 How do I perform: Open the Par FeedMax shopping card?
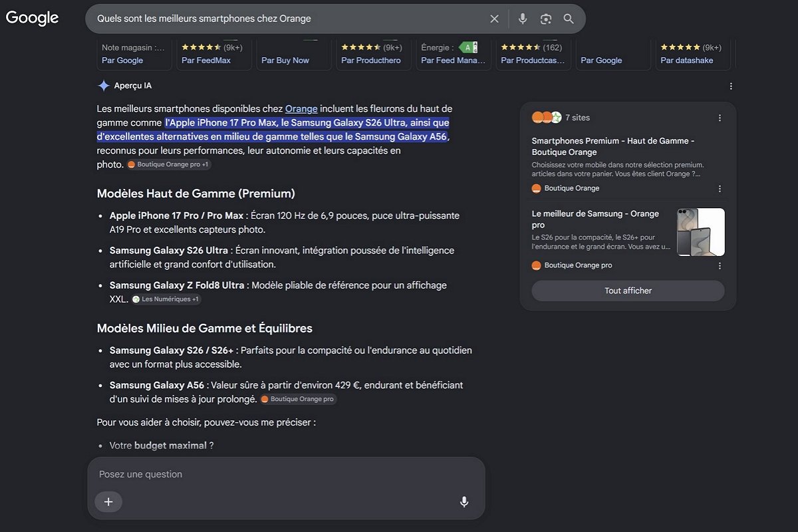[x=215, y=55]
